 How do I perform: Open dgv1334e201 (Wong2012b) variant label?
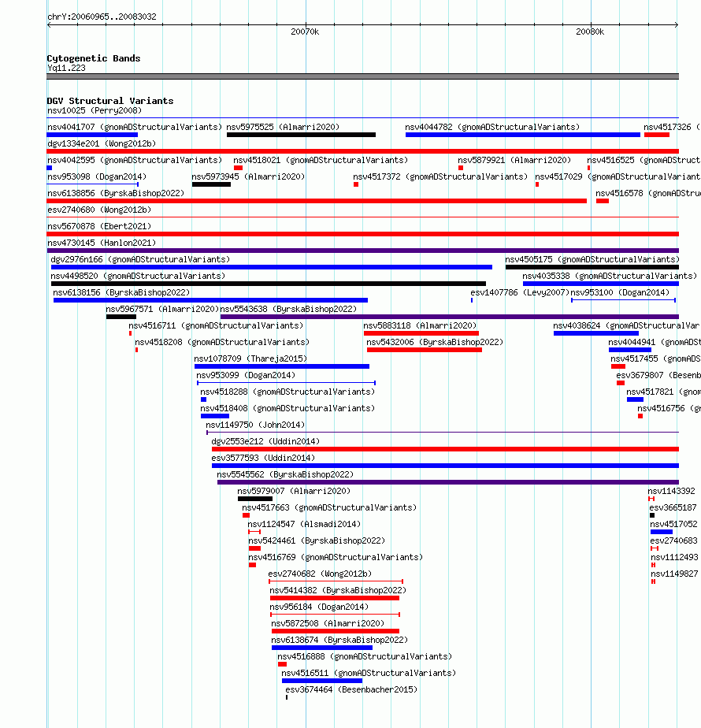102,143
